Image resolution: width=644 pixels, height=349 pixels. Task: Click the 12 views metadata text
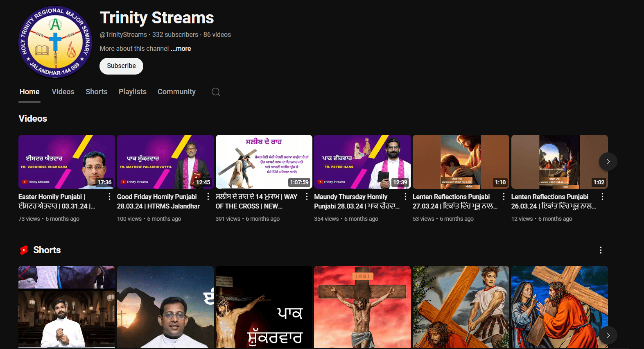[x=522, y=219]
